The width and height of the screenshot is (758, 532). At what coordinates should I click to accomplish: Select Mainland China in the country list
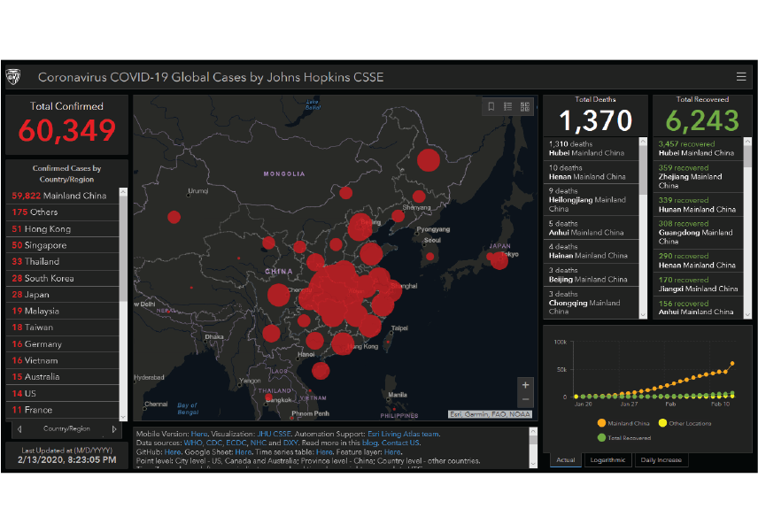pyautogui.click(x=58, y=196)
